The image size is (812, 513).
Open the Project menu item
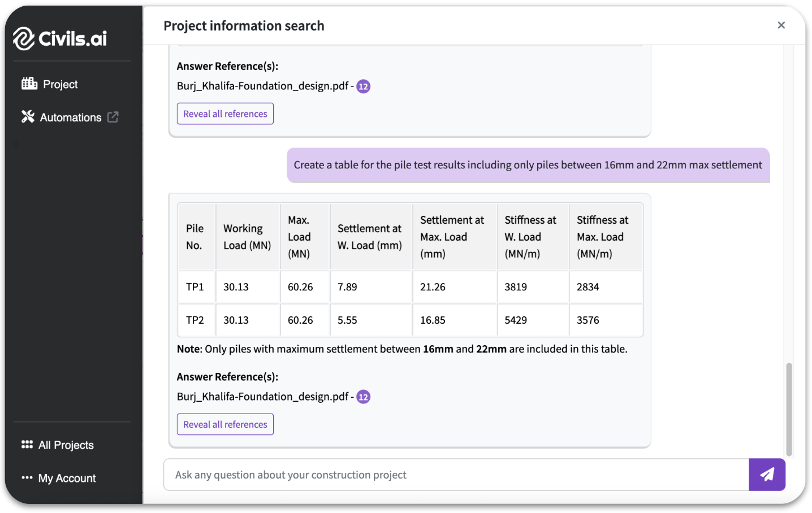[x=60, y=84]
